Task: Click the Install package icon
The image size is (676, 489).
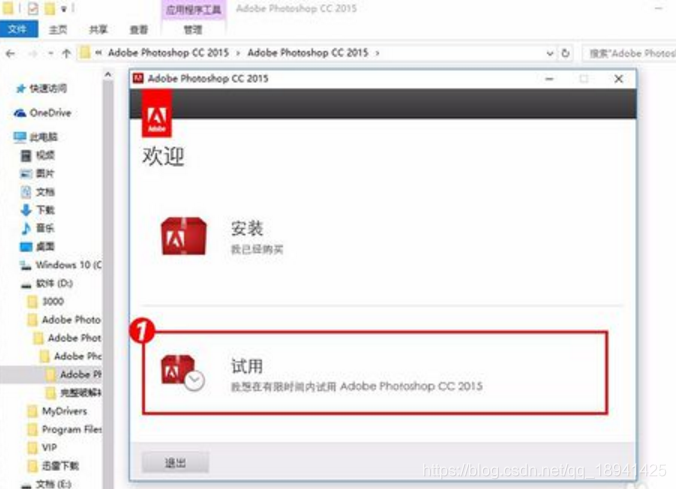Action: click(x=184, y=236)
